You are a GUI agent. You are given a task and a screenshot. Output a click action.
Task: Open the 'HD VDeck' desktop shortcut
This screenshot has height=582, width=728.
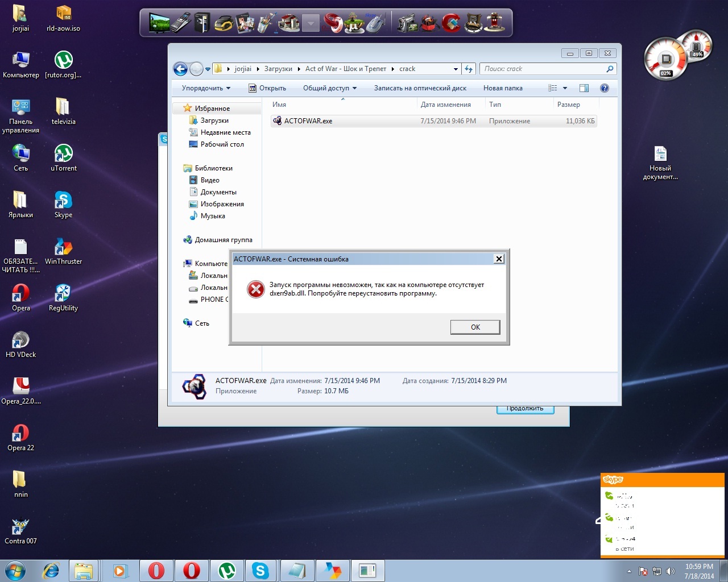(x=21, y=344)
